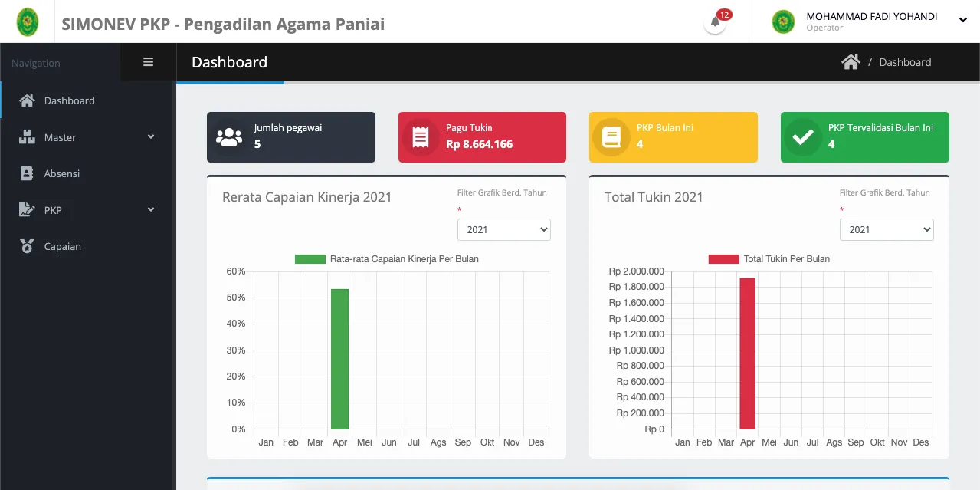Screen dimensions: 980x490
Task: Open the Capaian menu item
Action: pos(88,246)
